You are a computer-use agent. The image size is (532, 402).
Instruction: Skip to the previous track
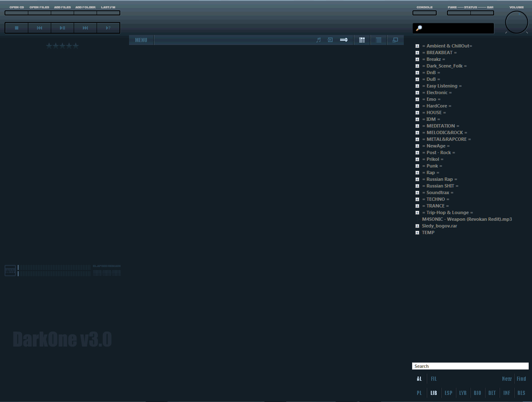tap(40, 28)
